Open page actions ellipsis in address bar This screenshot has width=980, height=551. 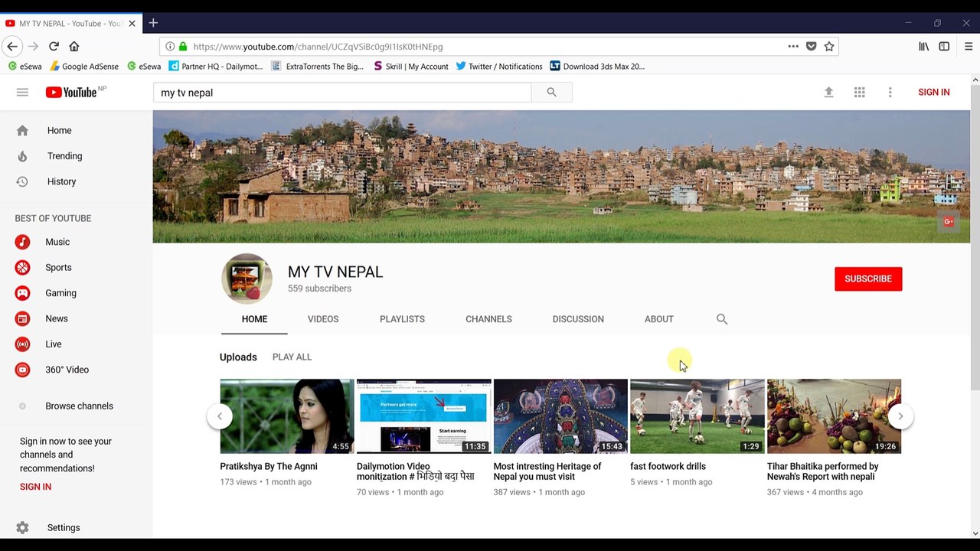[793, 47]
